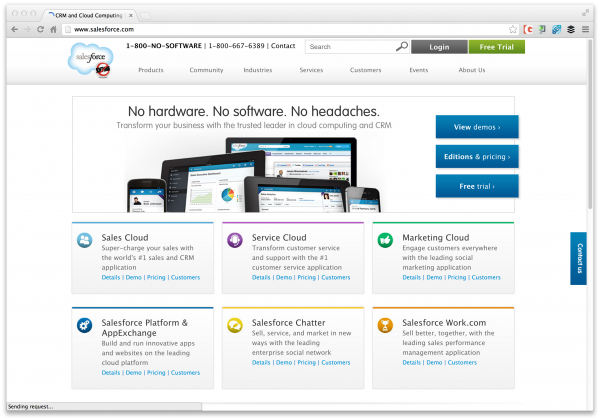Click the green Free Trial button
600x420 pixels.
[x=497, y=47]
